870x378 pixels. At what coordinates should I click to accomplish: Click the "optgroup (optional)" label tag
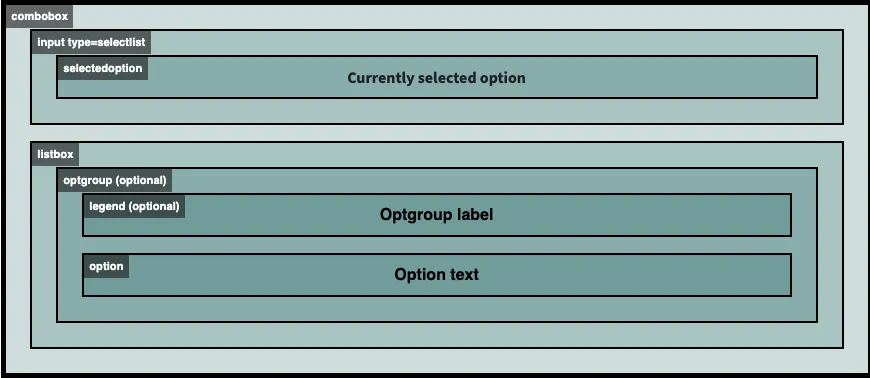[x=115, y=180]
